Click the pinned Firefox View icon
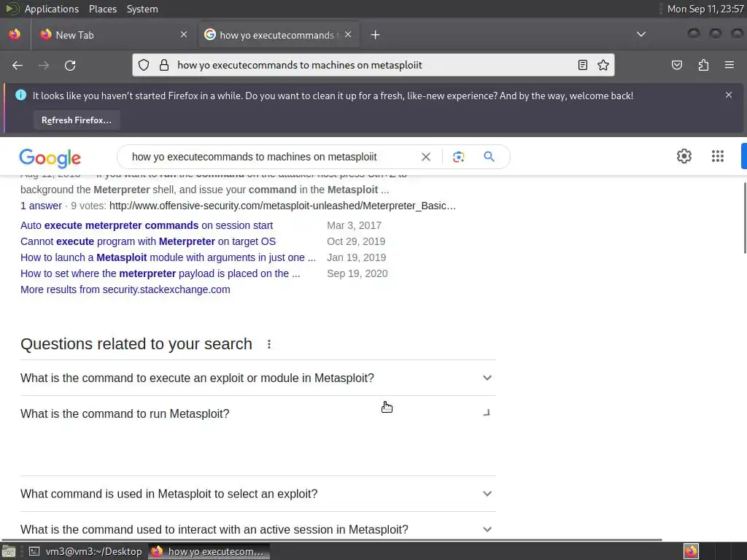 click(x=15, y=34)
